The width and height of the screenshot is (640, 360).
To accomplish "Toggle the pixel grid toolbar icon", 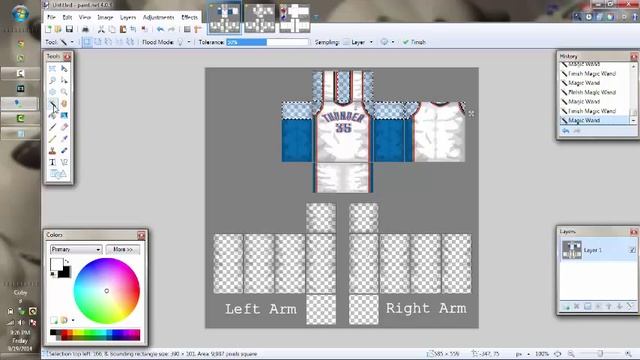I will [187, 29].
